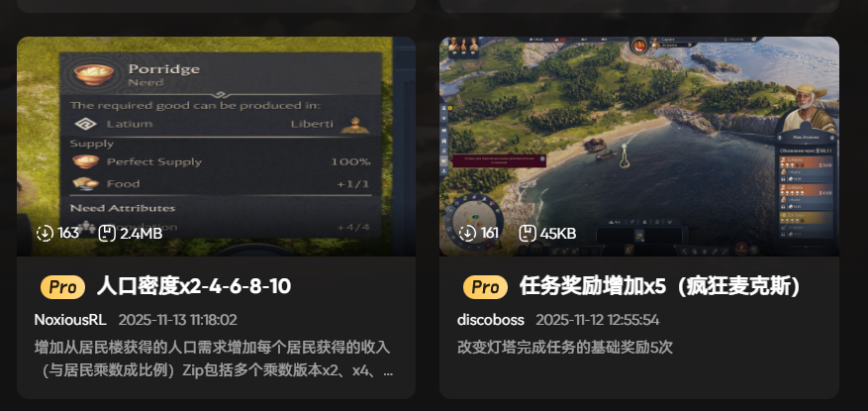The image size is (868, 411).
Task: Visit author discoboss profile
Action: pyautogui.click(x=491, y=320)
